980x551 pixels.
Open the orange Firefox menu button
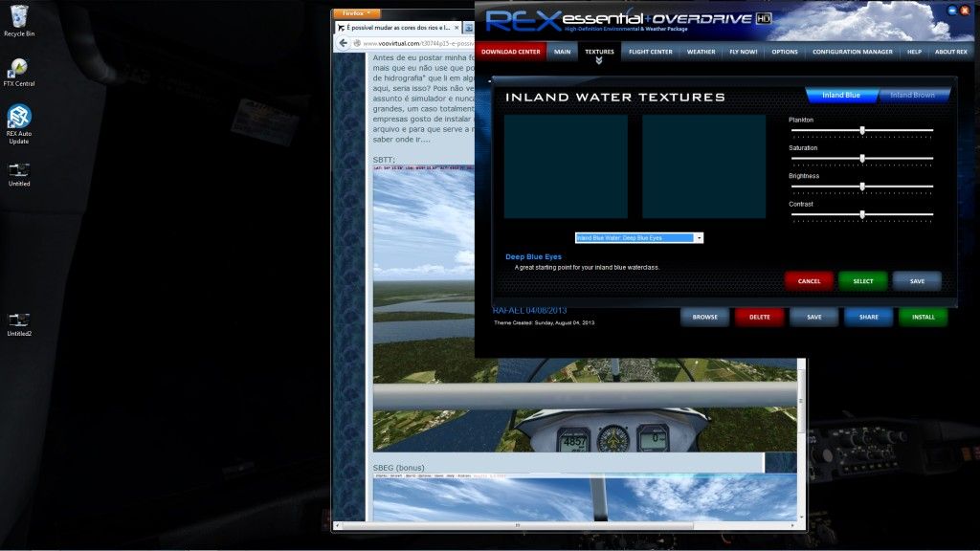click(x=357, y=13)
